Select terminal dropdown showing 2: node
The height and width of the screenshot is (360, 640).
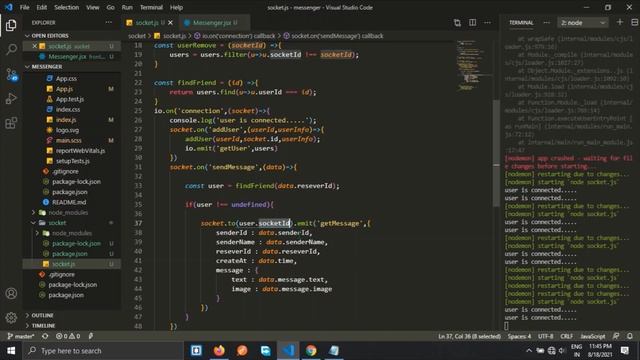(582, 23)
